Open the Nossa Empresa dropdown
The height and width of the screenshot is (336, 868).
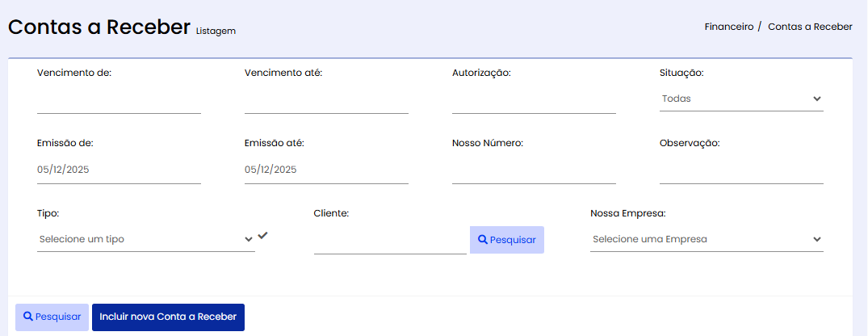pos(707,239)
